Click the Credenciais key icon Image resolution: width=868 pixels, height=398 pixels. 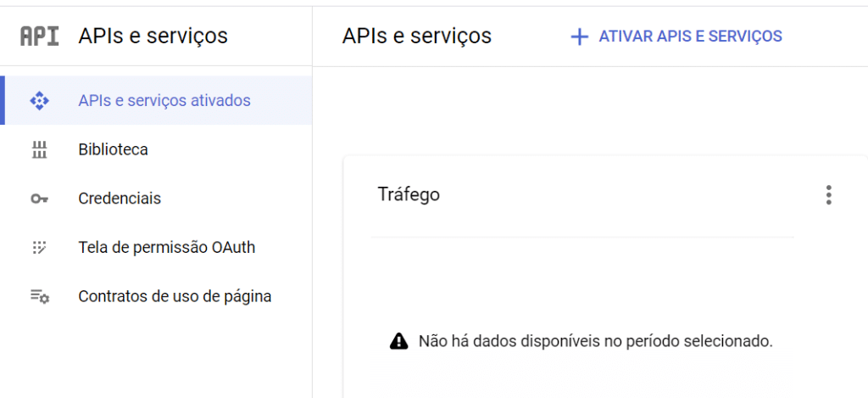tap(39, 199)
